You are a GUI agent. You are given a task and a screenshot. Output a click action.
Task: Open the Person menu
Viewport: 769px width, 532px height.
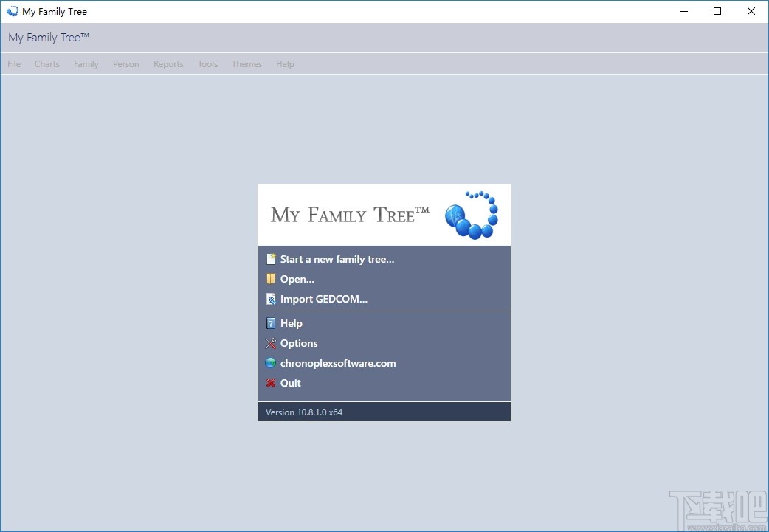126,64
